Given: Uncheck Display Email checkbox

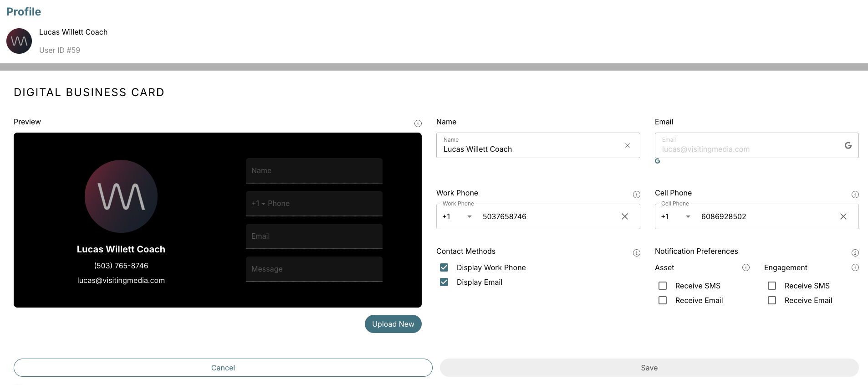Looking at the screenshot, I should (x=444, y=282).
